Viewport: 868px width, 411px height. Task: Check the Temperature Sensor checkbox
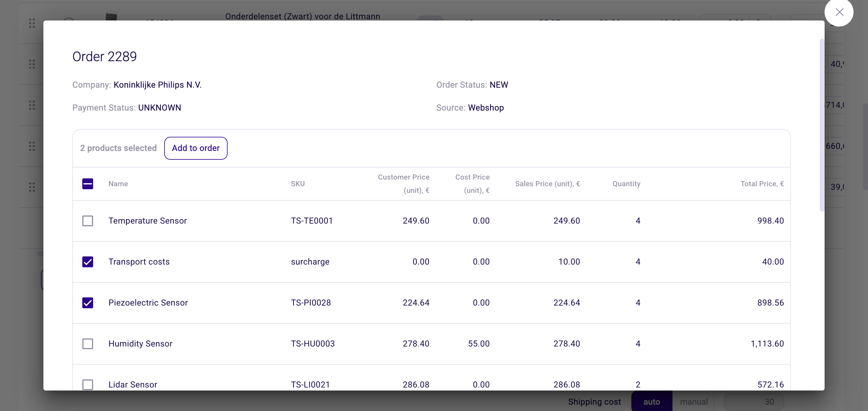click(x=88, y=221)
